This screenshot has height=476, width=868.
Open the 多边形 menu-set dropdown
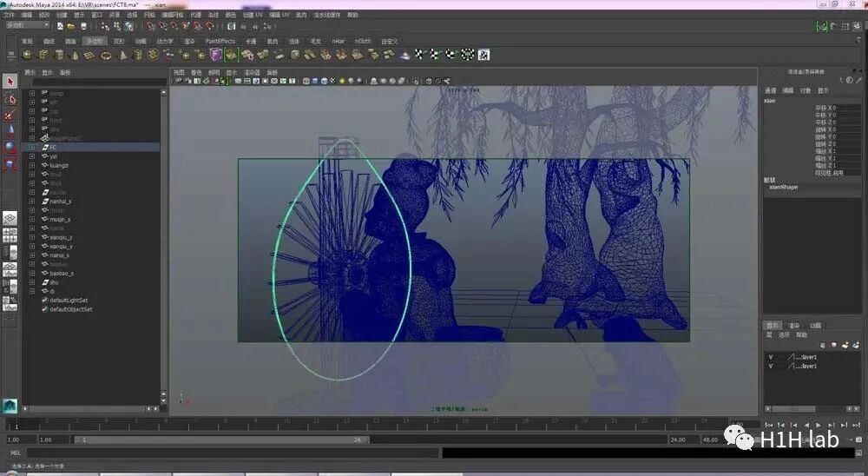pyautogui.click(x=28, y=25)
